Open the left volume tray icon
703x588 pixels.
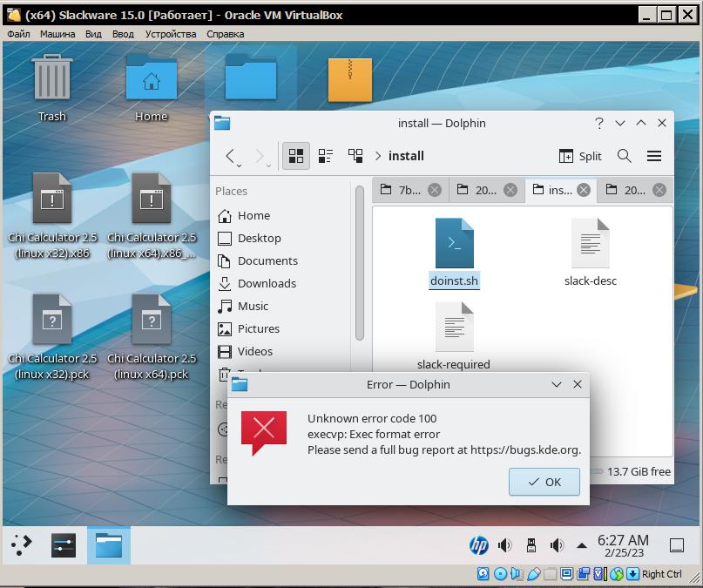[505, 545]
